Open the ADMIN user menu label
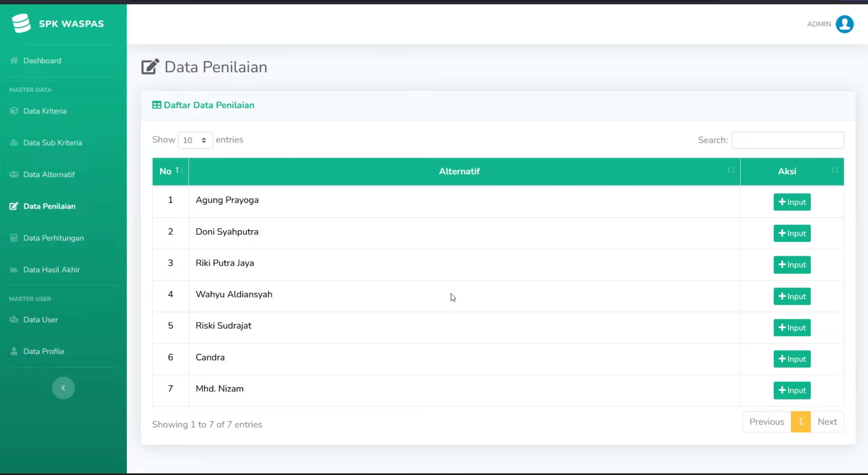868x475 pixels. click(x=819, y=24)
